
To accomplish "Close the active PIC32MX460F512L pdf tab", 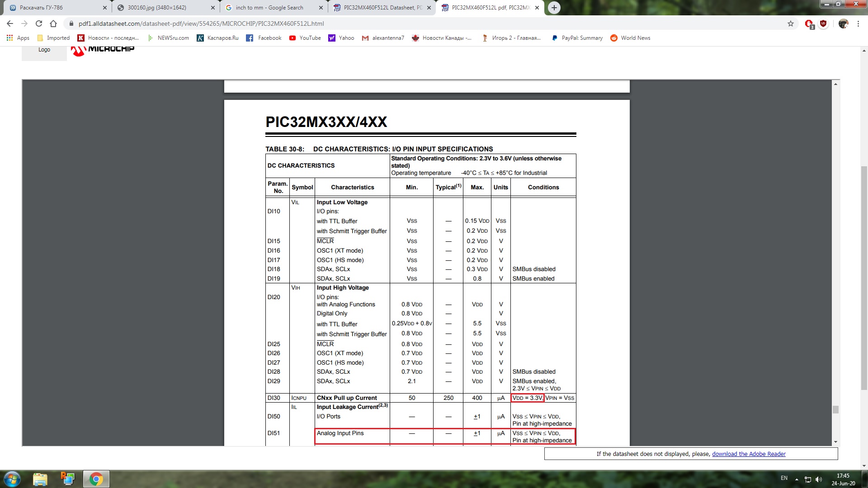I will pyautogui.click(x=537, y=8).
